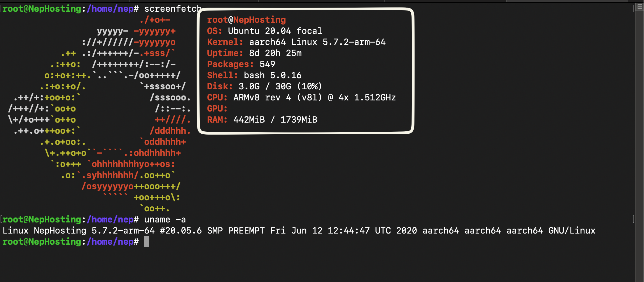The image size is (644, 282).
Task: Click the typed 'screenfetch' command text
Action: [x=173, y=9]
